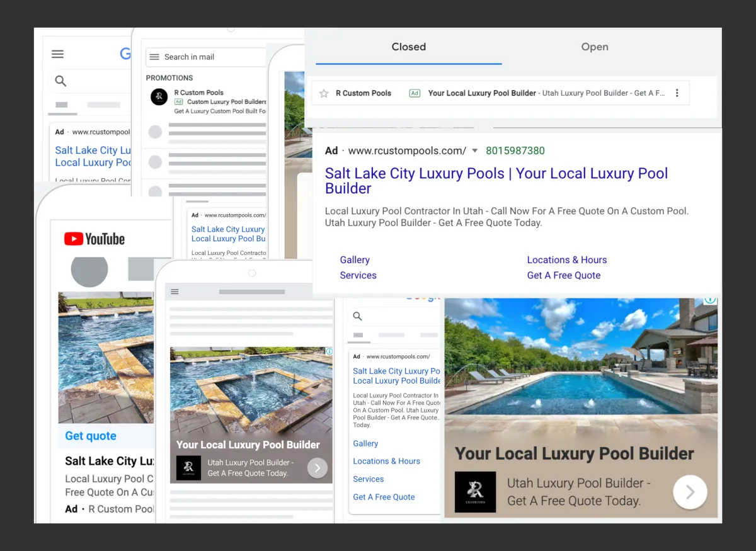Open Locations & Hours sitelink in large ad
756x551 pixels.
[567, 260]
